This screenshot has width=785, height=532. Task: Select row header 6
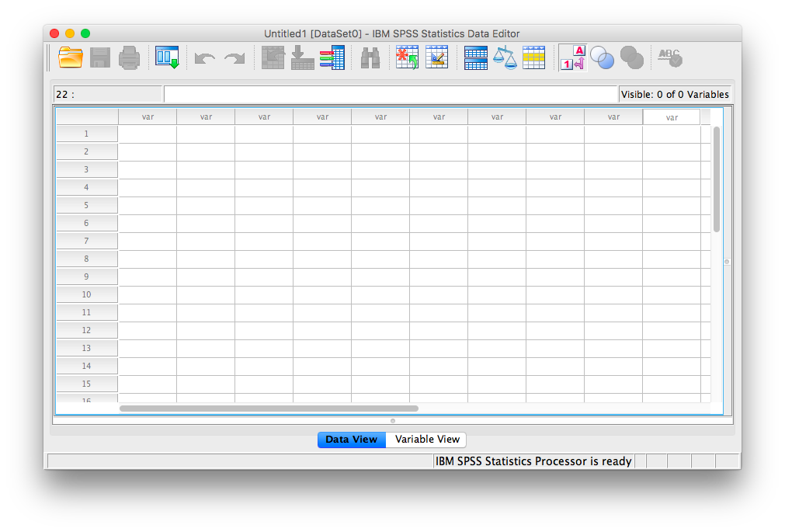click(x=87, y=223)
